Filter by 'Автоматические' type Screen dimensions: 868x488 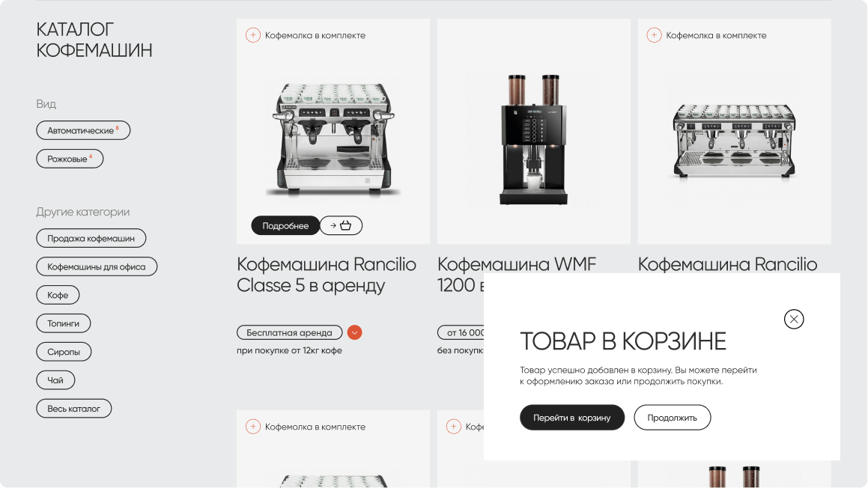[x=83, y=130]
